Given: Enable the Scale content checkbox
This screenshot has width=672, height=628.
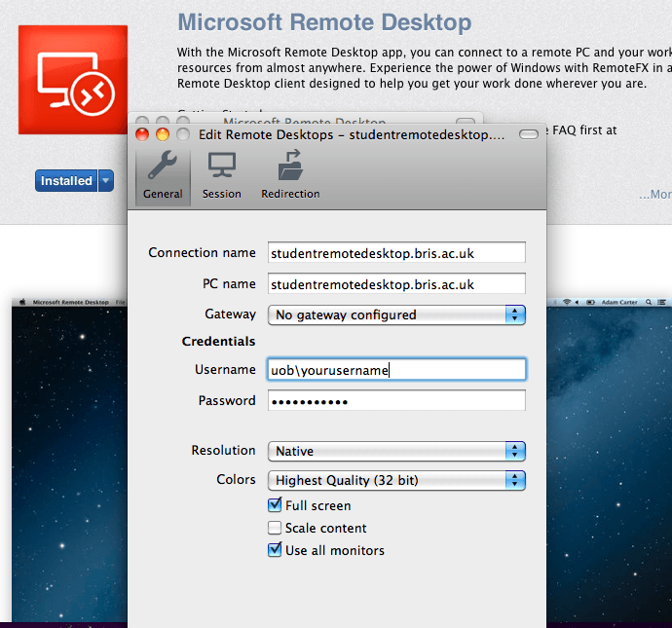Looking at the screenshot, I should 275,528.
